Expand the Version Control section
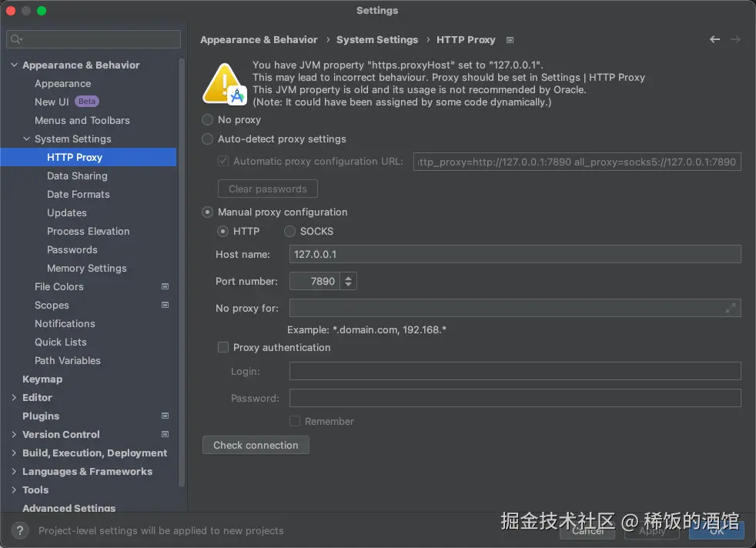Image resolution: width=756 pixels, height=548 pixels. point(14,434)
